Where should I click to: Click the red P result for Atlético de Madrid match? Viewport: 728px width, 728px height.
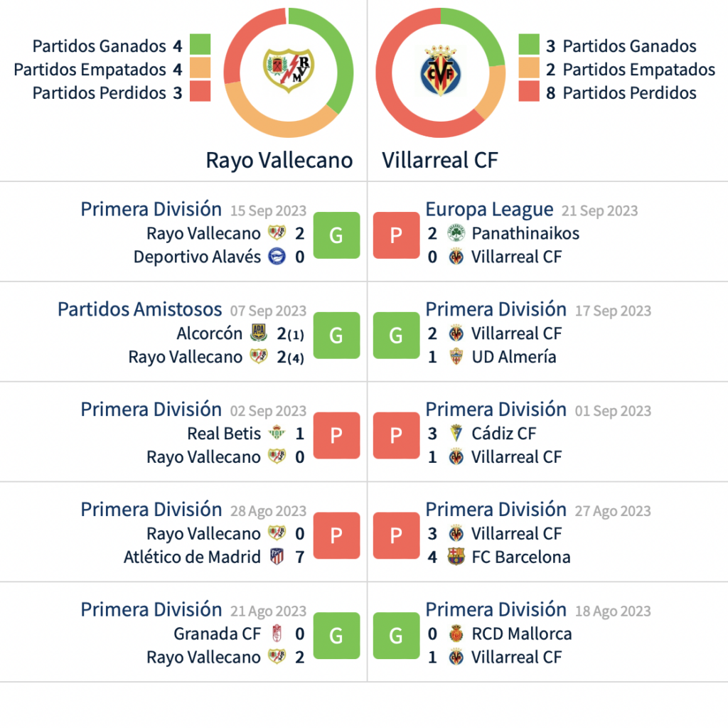pyautogui.click(x=336, y=535)
